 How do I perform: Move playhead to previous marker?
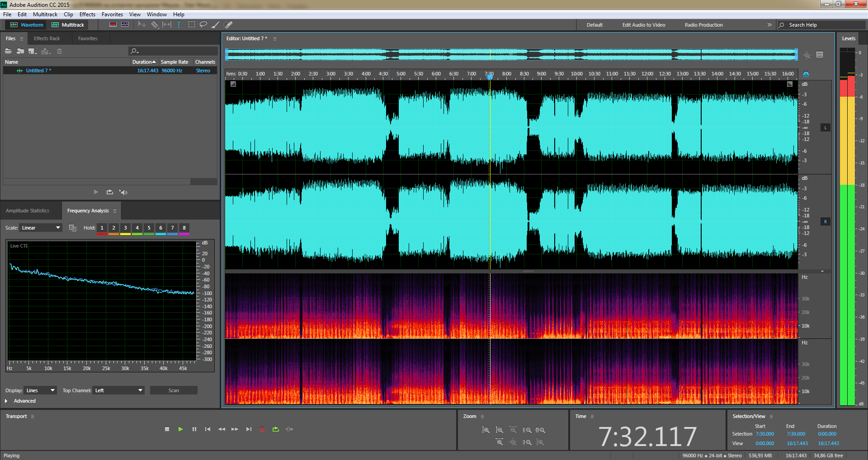pos(208,429)
